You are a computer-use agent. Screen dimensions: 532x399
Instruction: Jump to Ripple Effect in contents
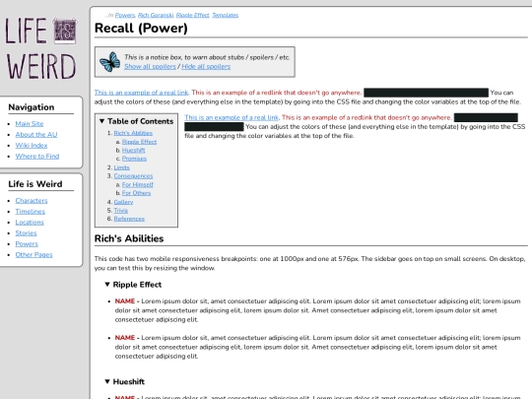pos(140,142)
